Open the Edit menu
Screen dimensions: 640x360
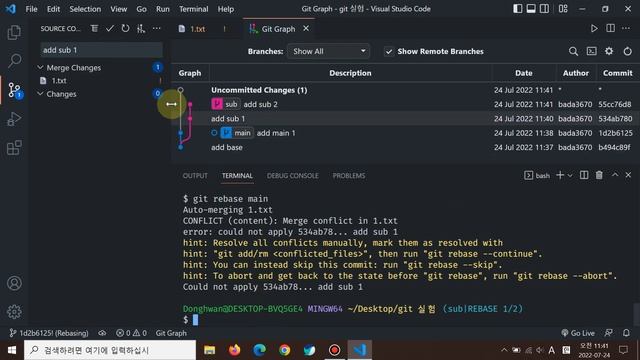point(53,9)
